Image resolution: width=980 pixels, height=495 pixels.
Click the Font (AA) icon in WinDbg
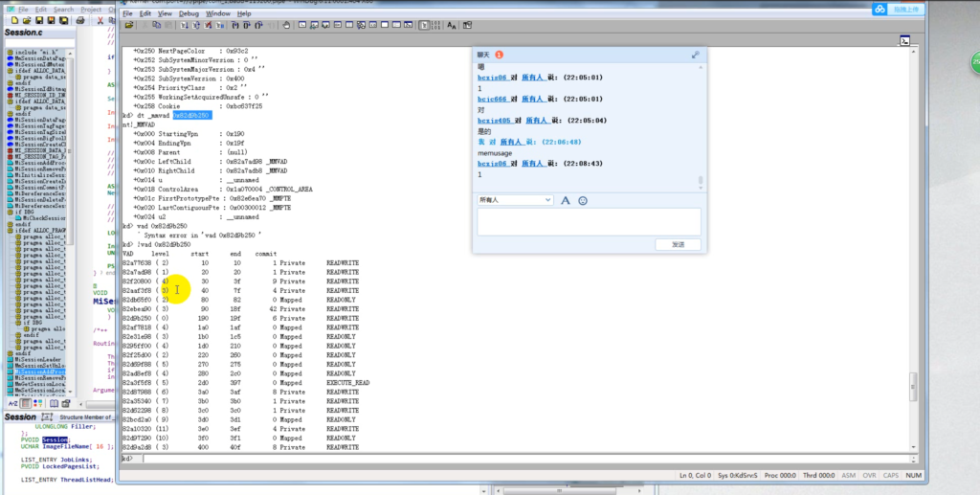(x=452, y=25)
